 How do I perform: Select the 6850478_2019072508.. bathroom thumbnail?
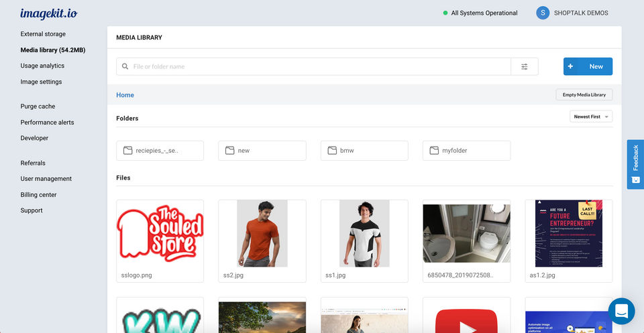[x=467, y=233]
